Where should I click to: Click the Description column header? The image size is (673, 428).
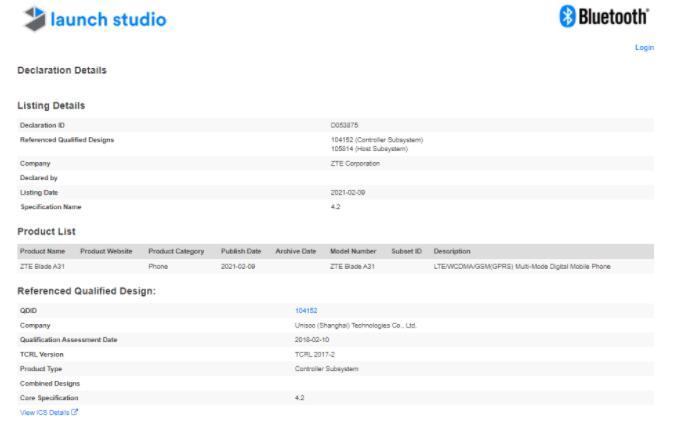pyautogui.click(x=452, y=251)
